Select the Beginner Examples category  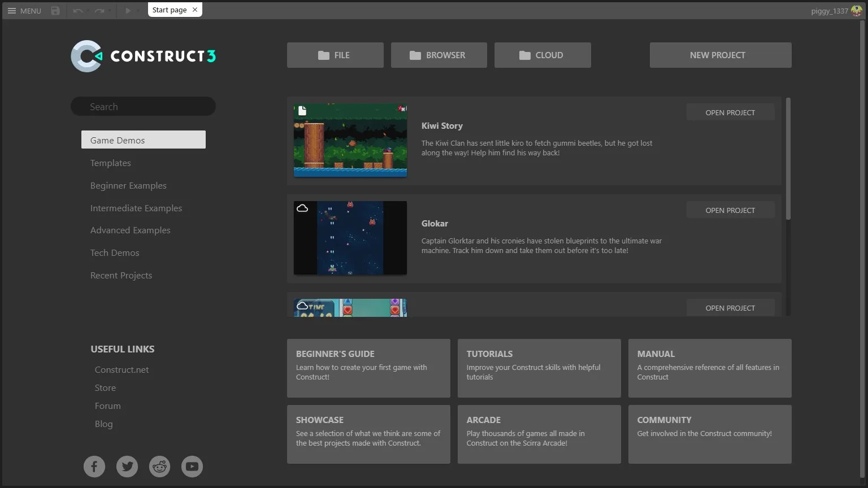point(144,185)
